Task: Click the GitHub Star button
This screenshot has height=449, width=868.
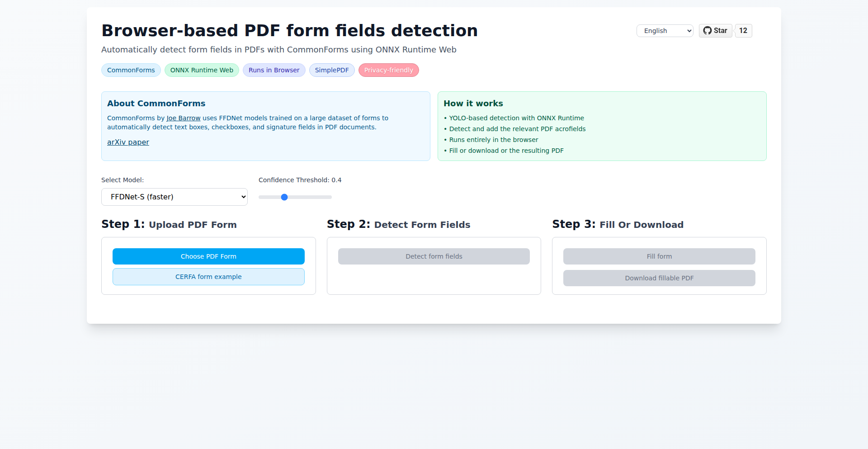Action: tap(715, 31)
